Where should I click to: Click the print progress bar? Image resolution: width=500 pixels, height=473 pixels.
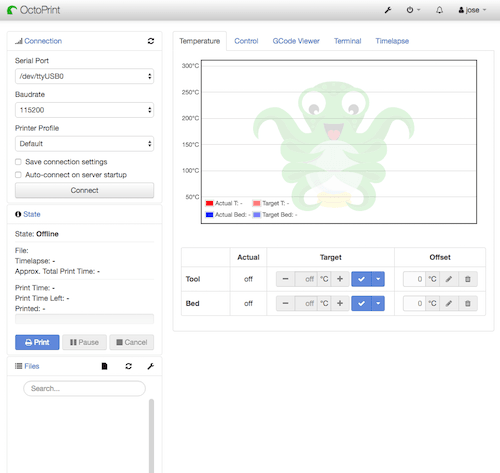(84, 319)
